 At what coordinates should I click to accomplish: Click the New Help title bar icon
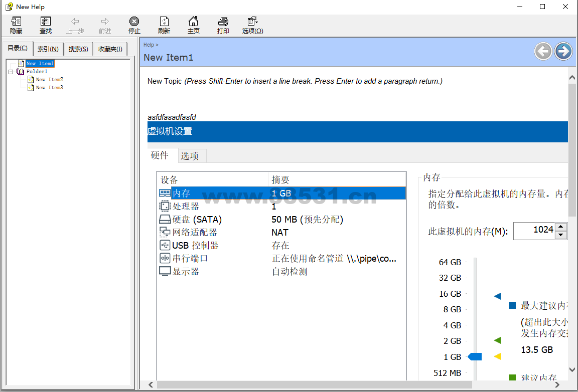[x=9, y=7]
